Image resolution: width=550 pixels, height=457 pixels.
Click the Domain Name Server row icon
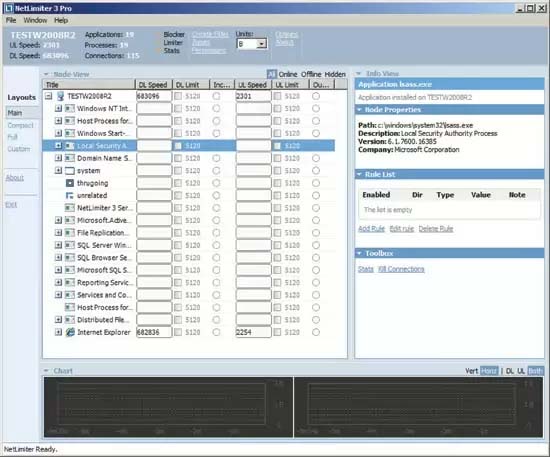coord(70,158)
